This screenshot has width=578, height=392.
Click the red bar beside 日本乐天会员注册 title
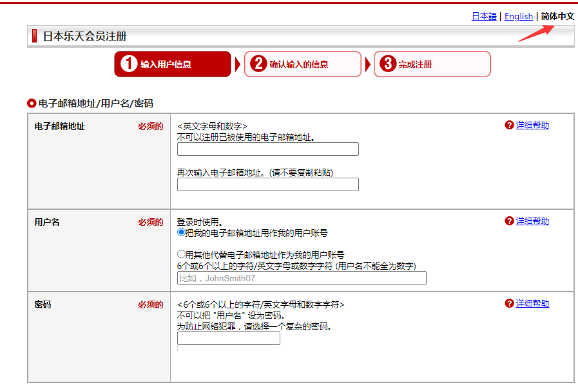(34, 36)
